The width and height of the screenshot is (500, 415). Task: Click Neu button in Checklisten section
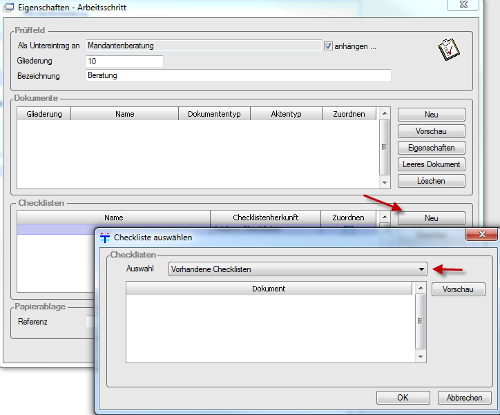[431, 218]
